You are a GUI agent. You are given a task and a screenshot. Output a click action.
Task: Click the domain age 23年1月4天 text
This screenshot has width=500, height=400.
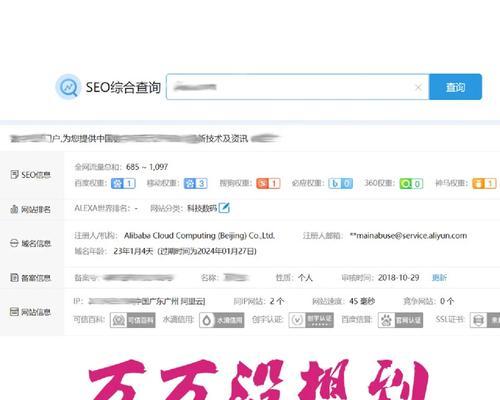point(133,251)
